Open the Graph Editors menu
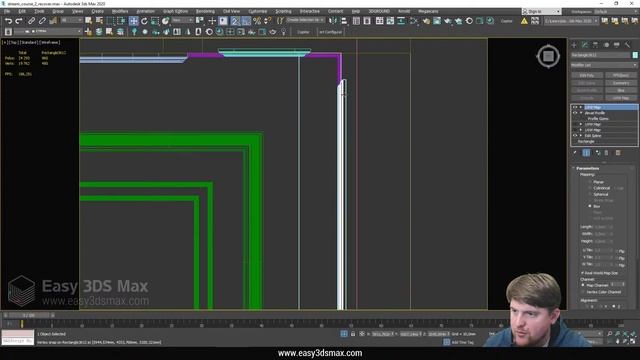The image size is (640, 360). pyautogui.click(x=176, y=11)
